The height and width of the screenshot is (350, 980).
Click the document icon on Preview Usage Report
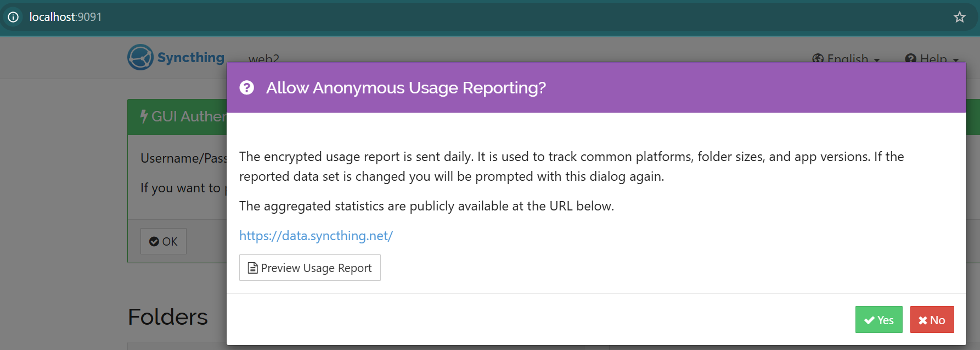coord(253,268)
